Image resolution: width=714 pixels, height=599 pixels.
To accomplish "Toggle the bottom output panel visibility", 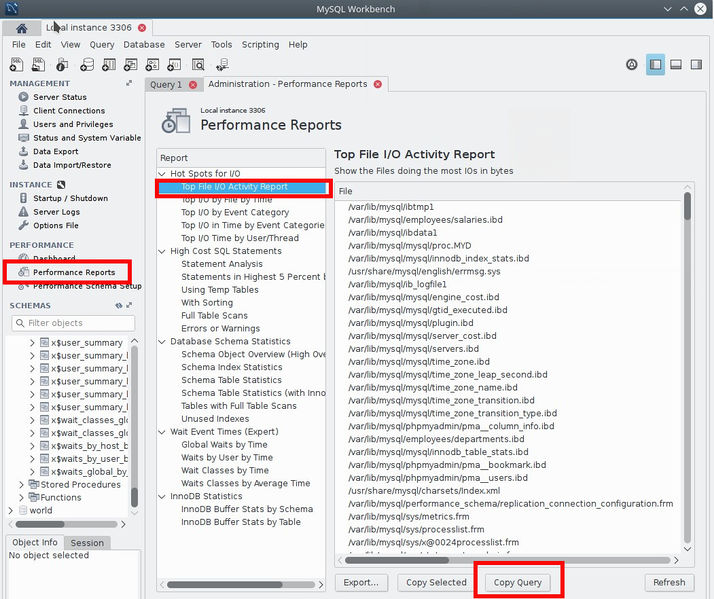I will pyautogui.click(x=676, y=65).
